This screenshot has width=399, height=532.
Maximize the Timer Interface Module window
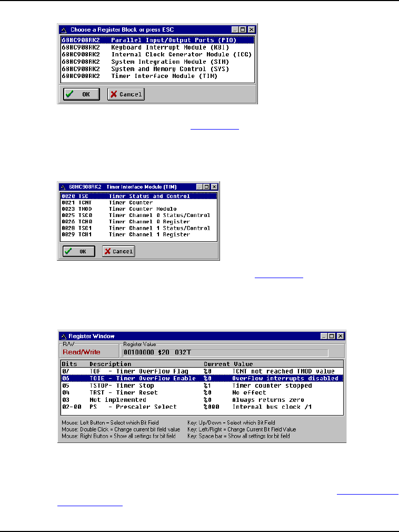point(206,187)
